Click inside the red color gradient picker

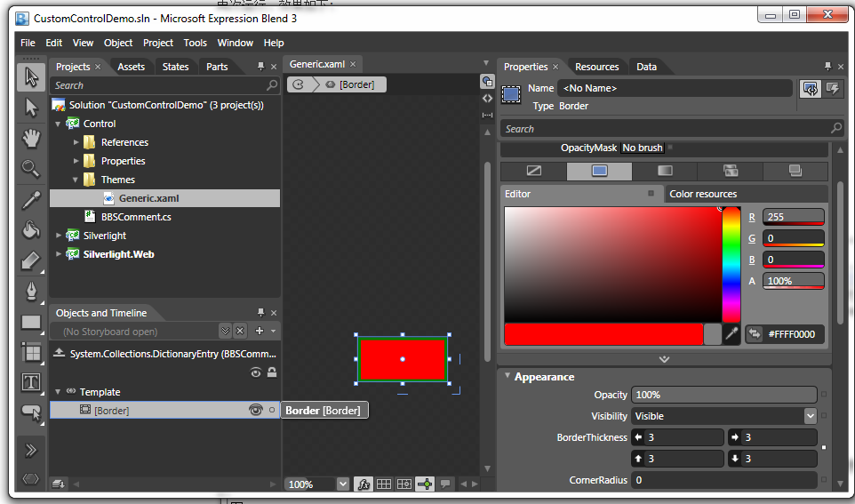click(x=612, y=265)
